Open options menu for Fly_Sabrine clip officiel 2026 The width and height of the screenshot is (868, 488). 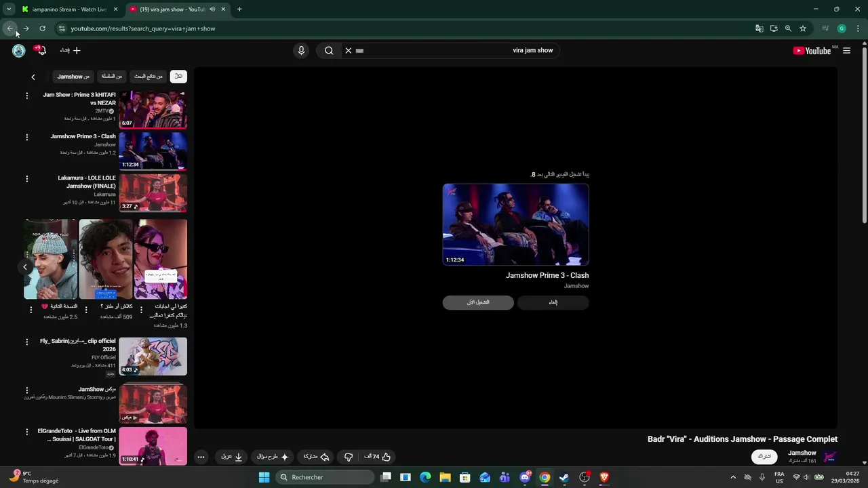point(27,342)
